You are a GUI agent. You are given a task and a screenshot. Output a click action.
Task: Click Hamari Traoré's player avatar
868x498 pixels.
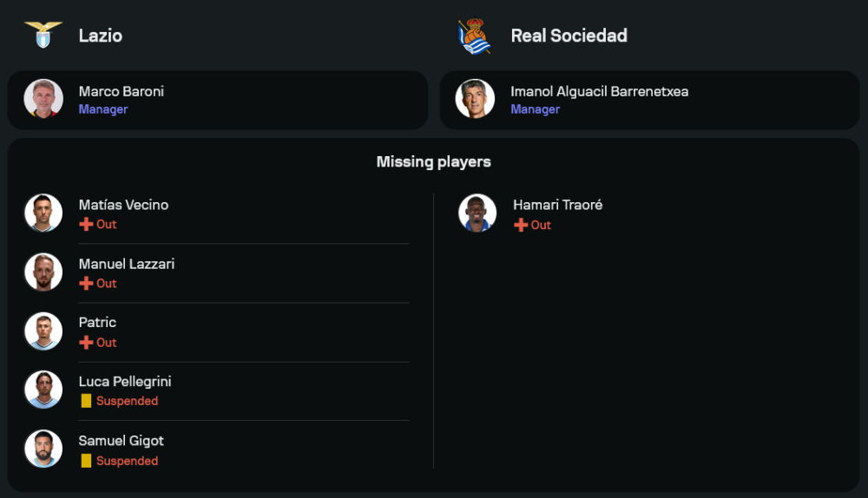coord(477,213)
